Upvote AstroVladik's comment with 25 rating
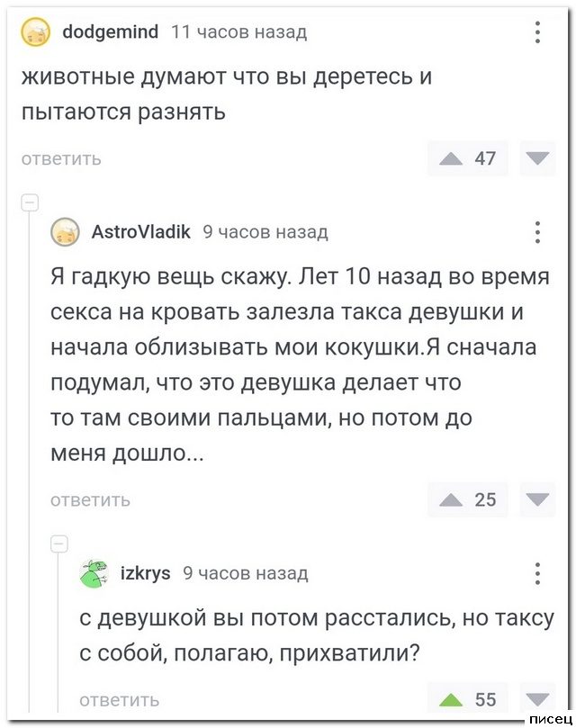 (x=451, y=499)
